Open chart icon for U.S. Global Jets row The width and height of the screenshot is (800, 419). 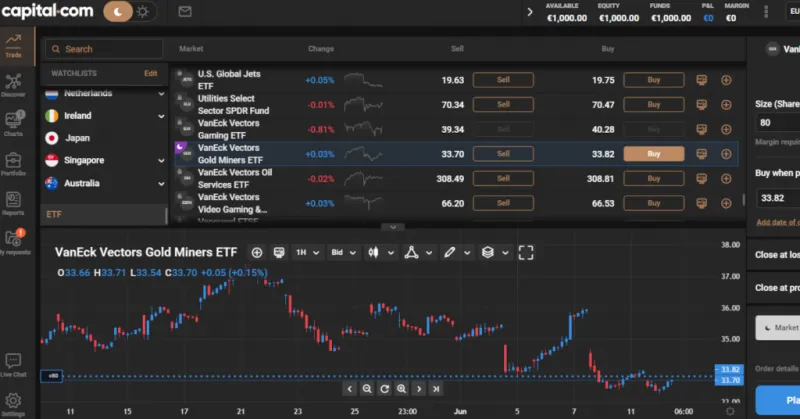(x=702, y=80)
